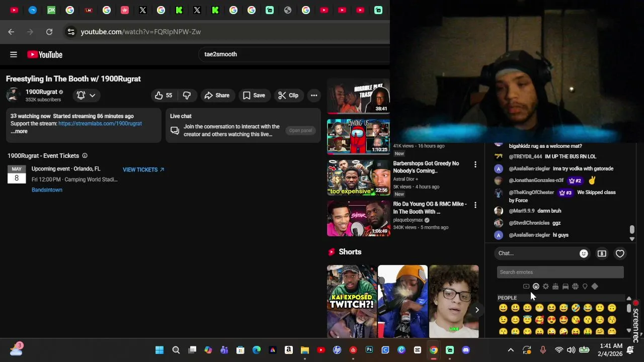Open the notification bell dropdown for 1900Rugrat
The height and width of the screenshot is (362, 644).
pos(86,95)
